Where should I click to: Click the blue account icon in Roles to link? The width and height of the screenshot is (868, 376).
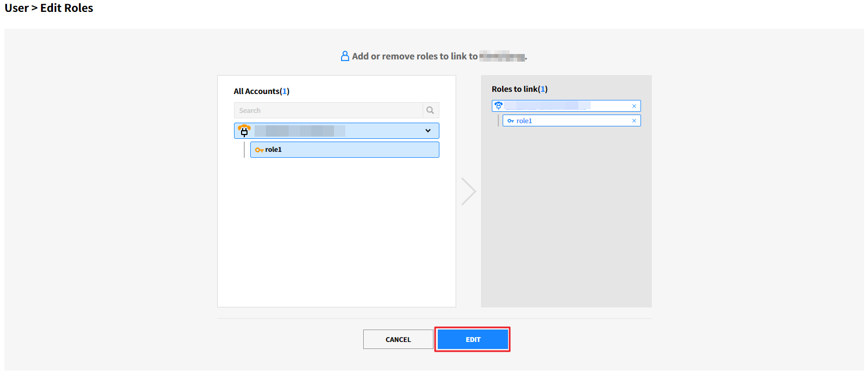tap(498, 106)
